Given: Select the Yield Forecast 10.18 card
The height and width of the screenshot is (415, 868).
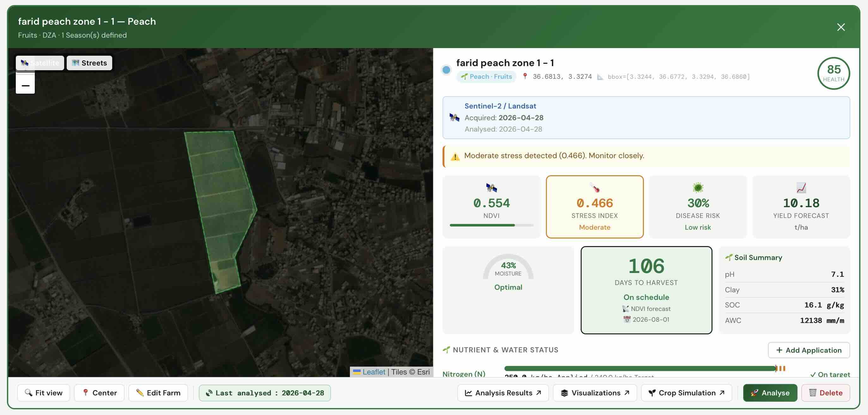Looking at the screenshot, I should (x=801, y=207).
